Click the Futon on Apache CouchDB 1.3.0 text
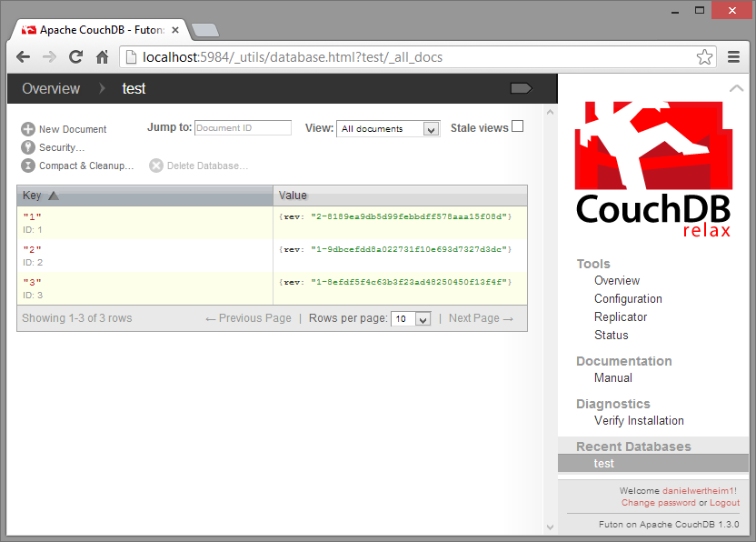The image size is (756, 542). click(669, 525)
